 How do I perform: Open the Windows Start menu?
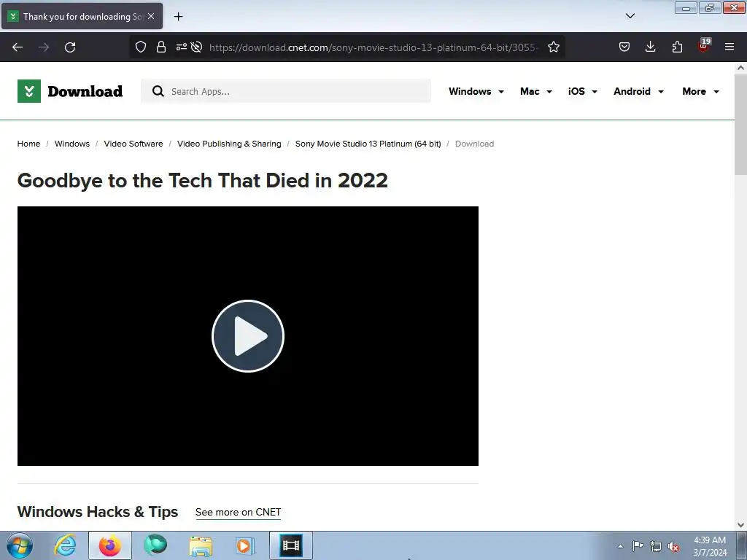pos(20,545)
